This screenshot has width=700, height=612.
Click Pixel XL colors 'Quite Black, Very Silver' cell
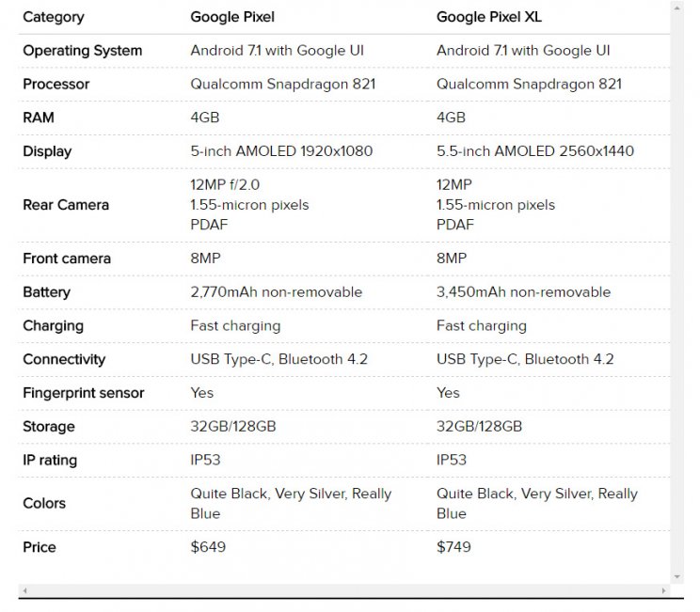coord(537,503)
